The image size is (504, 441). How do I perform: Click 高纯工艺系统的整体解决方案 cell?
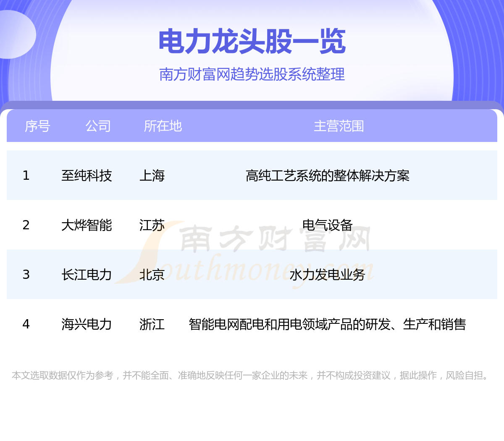click(328, 175)
